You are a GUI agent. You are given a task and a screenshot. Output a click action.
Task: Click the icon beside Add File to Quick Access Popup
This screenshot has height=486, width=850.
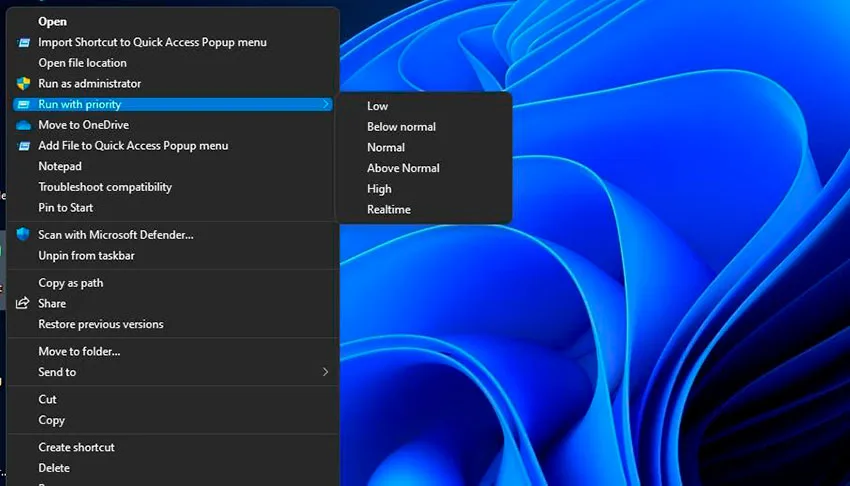click(x=23, y=146)
